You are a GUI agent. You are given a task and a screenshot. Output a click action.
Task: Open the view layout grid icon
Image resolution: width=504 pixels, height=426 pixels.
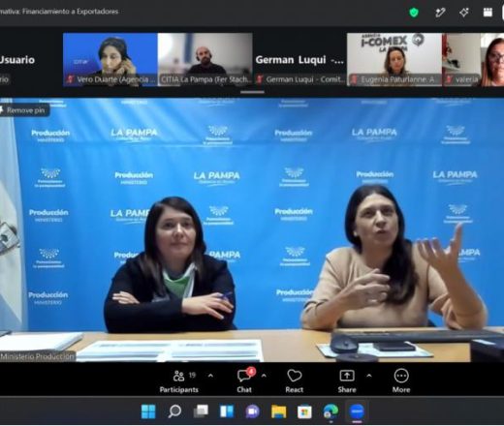(x=488, y=13)
